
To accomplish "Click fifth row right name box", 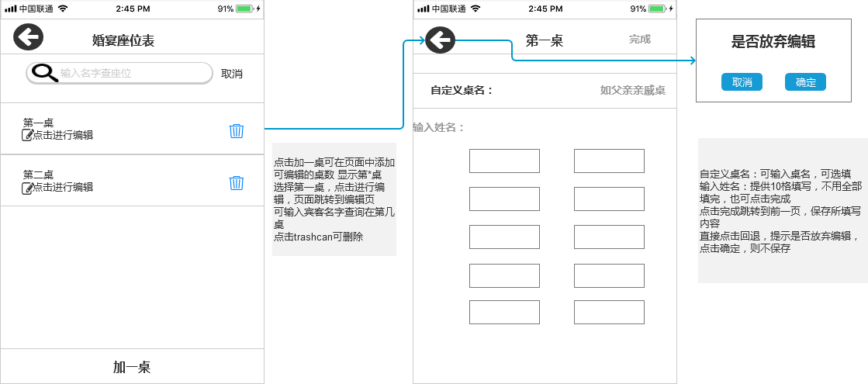I will coord(609,312).
